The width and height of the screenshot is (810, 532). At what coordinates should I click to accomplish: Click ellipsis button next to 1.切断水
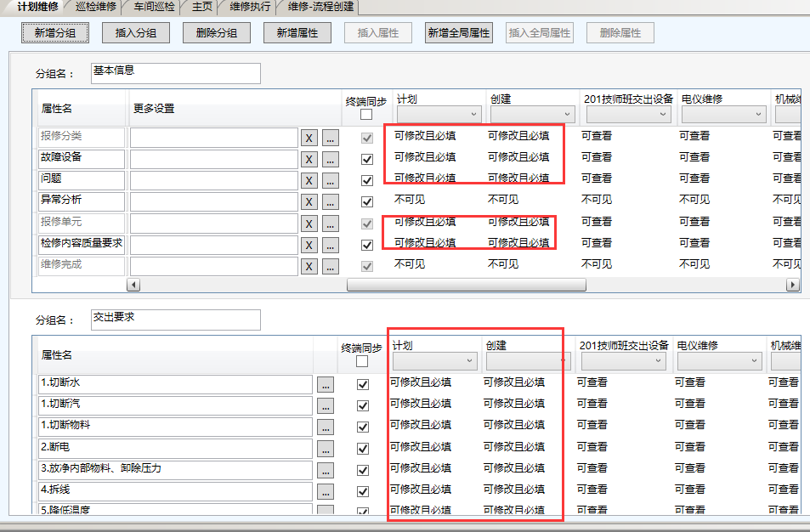pos(326,384)
